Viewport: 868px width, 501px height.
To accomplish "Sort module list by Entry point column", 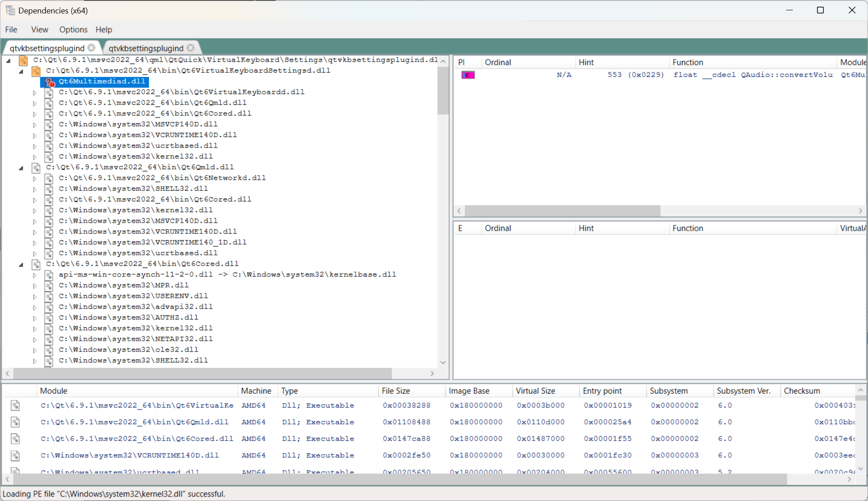I will pyautogui.click(x=613, y=391).
